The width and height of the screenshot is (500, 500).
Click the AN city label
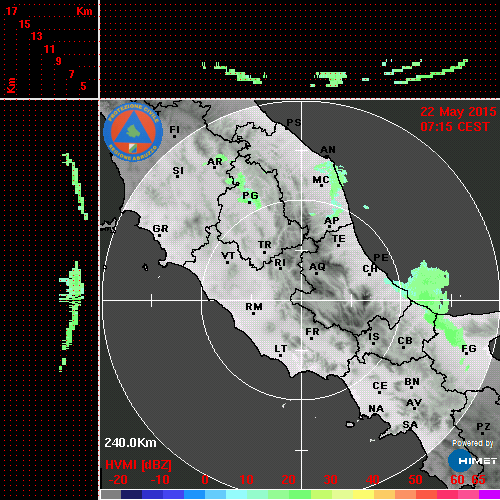point(328,150)
